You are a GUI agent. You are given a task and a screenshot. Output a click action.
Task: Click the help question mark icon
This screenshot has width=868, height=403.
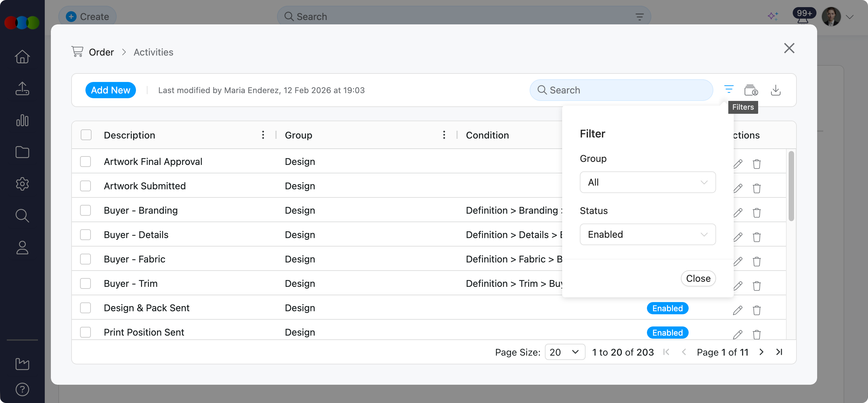(22, 389)
